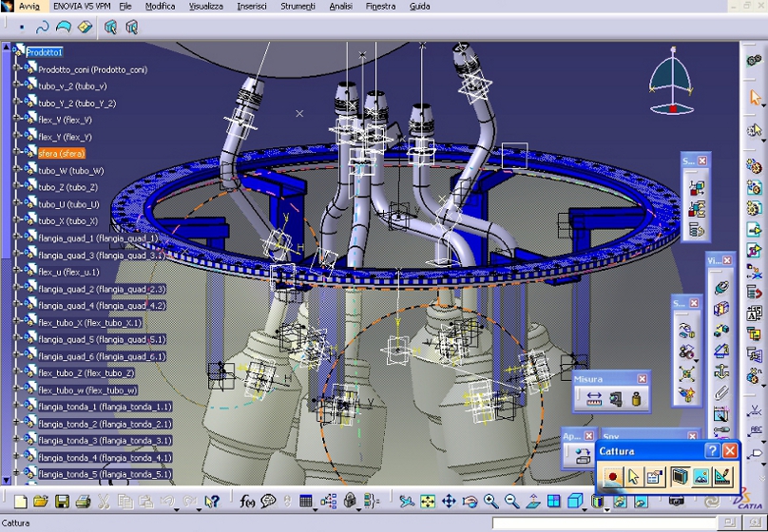The image size is (768, 532).
Task: Click the Isometric View cube icon
Action: [574, 501]
